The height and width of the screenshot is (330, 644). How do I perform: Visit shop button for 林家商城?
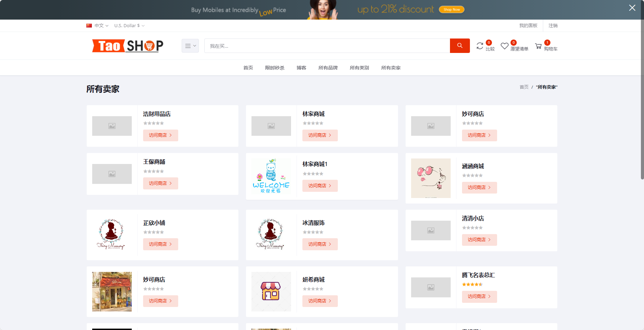pos(320,135)
